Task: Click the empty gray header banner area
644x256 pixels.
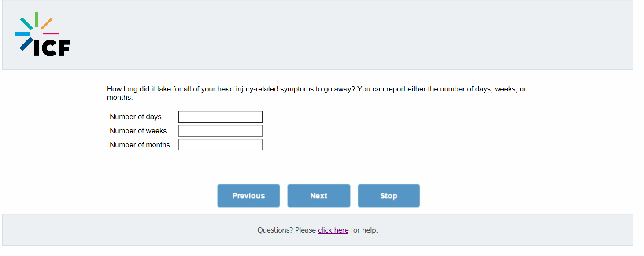Action: [352, 35]
